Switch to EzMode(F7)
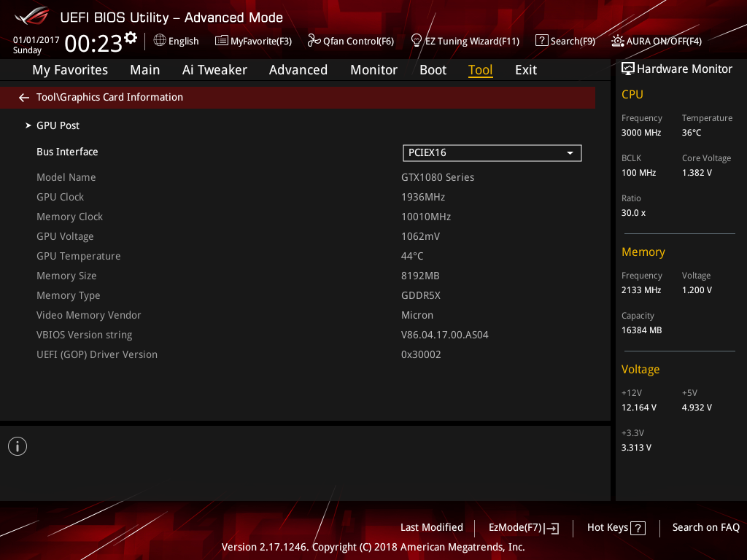Image resolution: width=747 pixels, height=560 pixels. tap(516, 528)
